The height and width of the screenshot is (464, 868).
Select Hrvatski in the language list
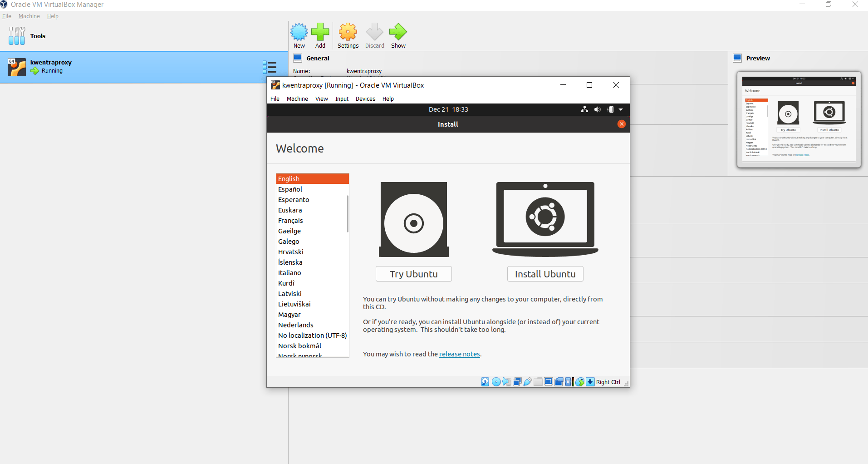pyautogui.click(x=313, y=252)
